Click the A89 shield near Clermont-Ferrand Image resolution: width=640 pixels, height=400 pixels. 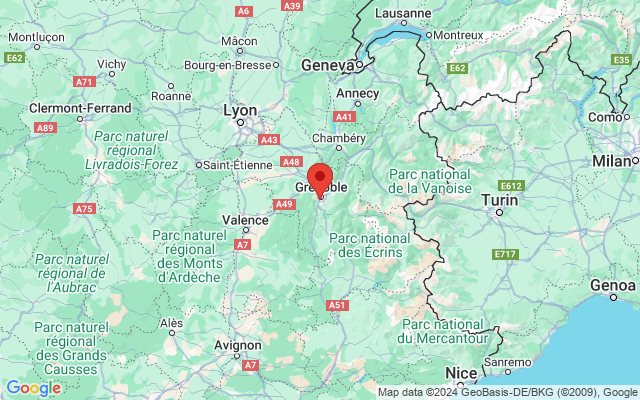click(x=45, y=128)
